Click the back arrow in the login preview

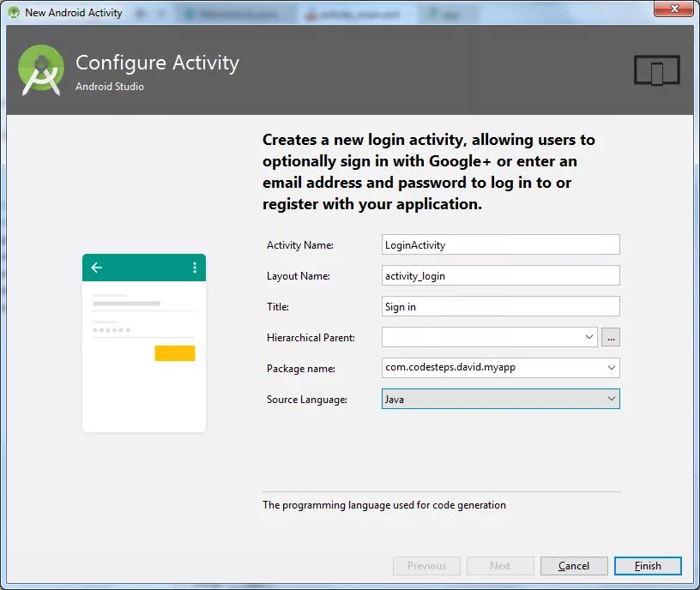[x=96, y=268]
